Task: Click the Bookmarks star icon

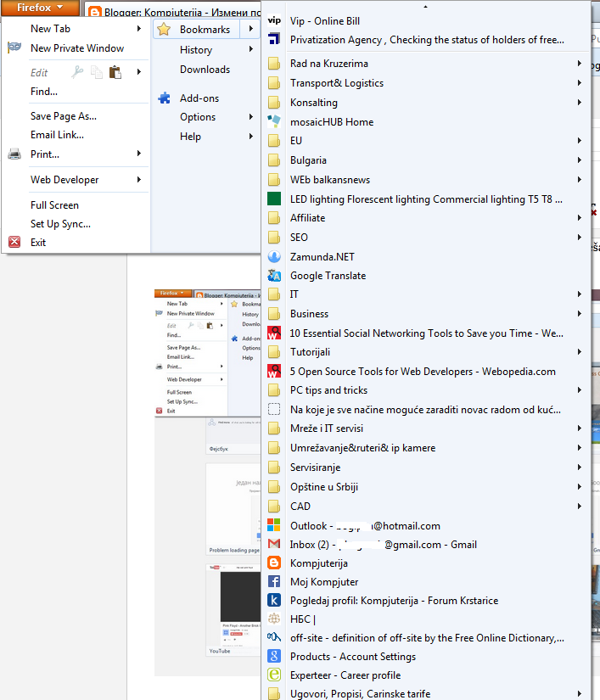Action: (x=164, y=29)
